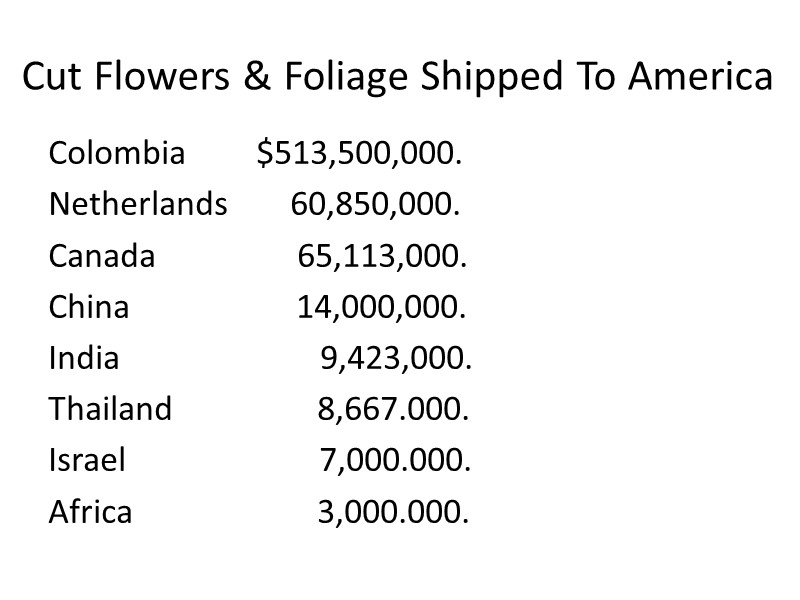
Task: Click the word America in the title
Action: (x=700, y=77)
